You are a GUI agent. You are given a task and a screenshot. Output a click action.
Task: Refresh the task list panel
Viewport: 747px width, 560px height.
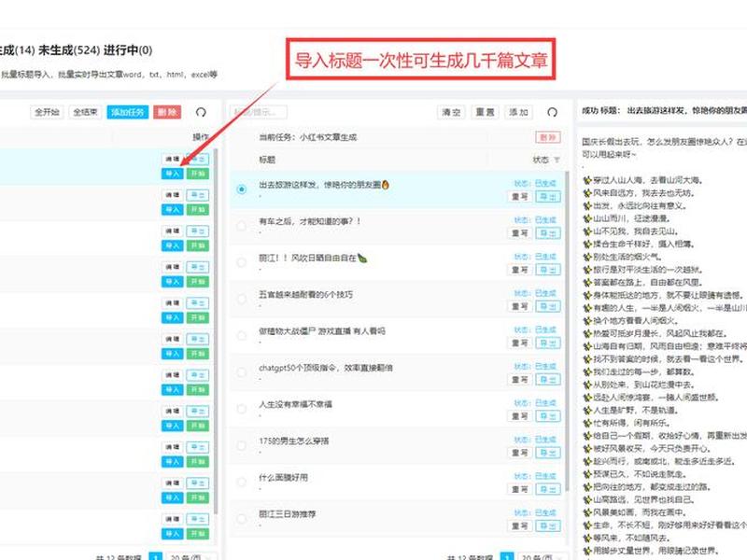201,112
